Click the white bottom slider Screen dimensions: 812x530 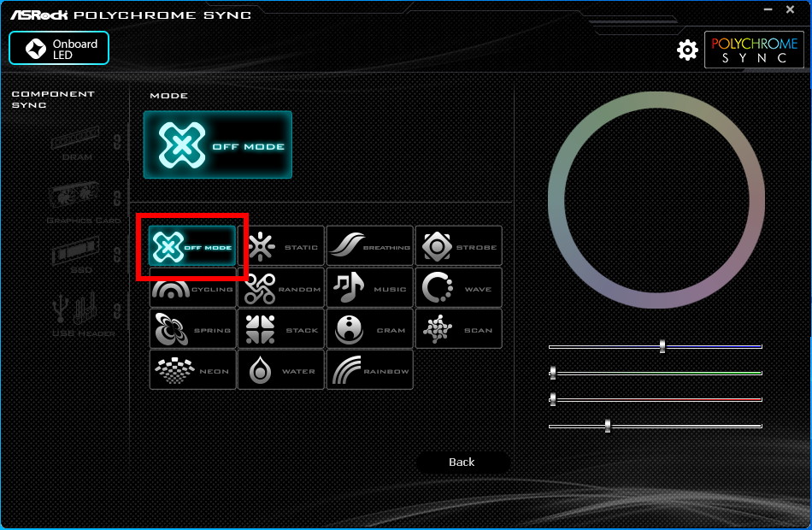point(655,426)
